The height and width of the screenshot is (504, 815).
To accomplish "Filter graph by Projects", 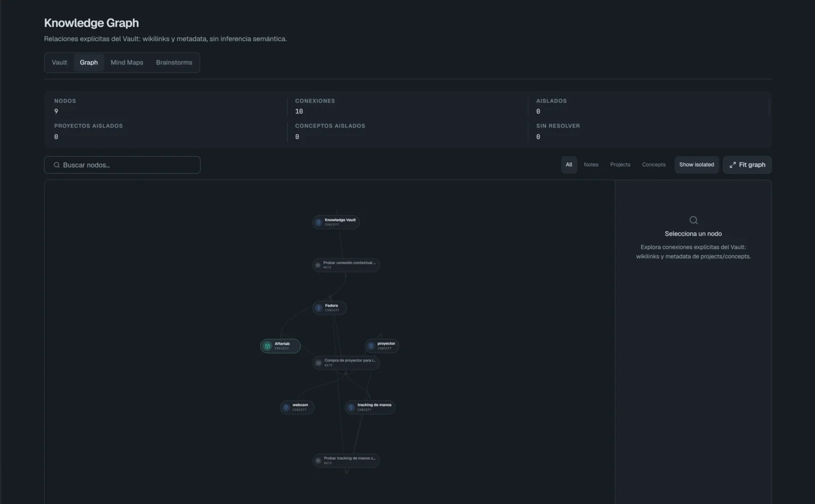I will (x=620, y=164).
